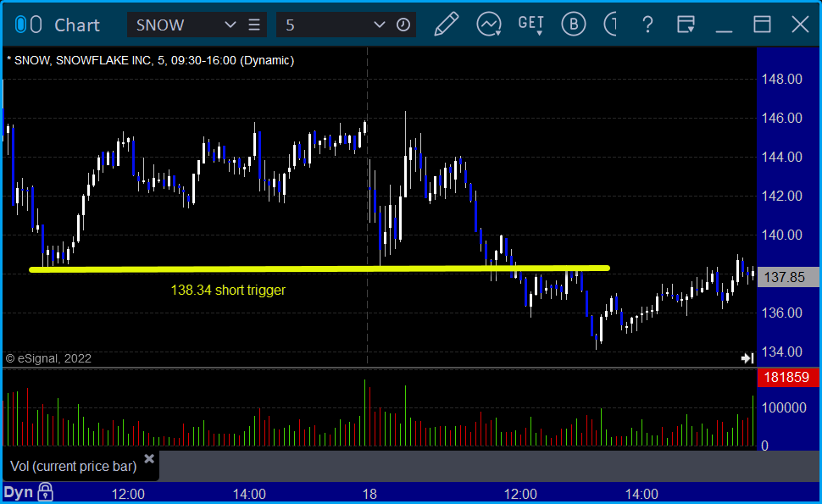Viewport: 822px width, 504px height.
Task: Remove the Vol study using its X
Action: pyautogui.click(x=149, y=459)
